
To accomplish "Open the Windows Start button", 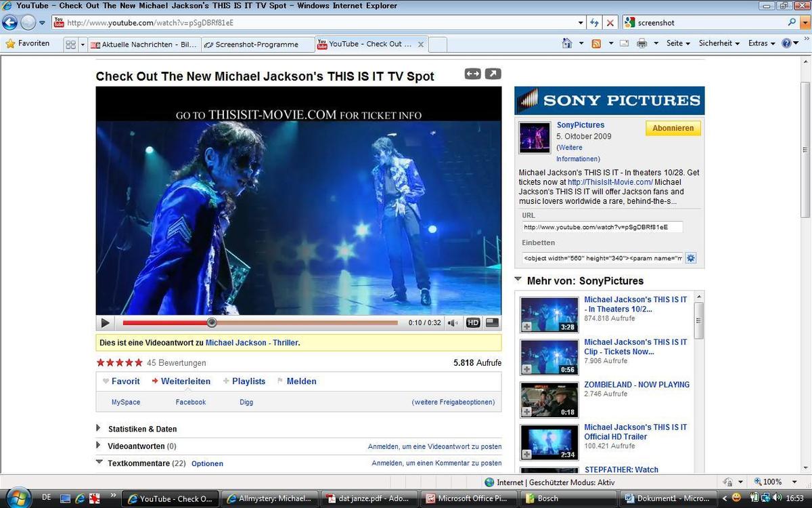I will point(18,498).
